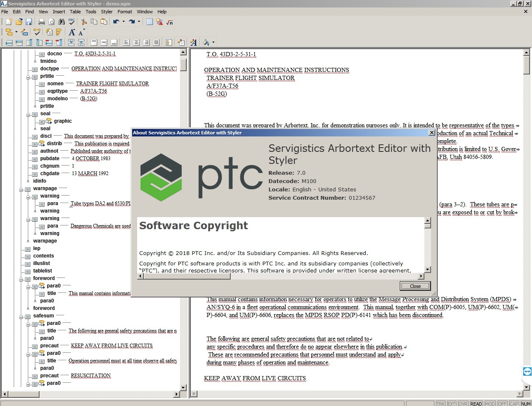Open the Find menu
Viewport: 532px width, 406px height.
tap(30, 12)
